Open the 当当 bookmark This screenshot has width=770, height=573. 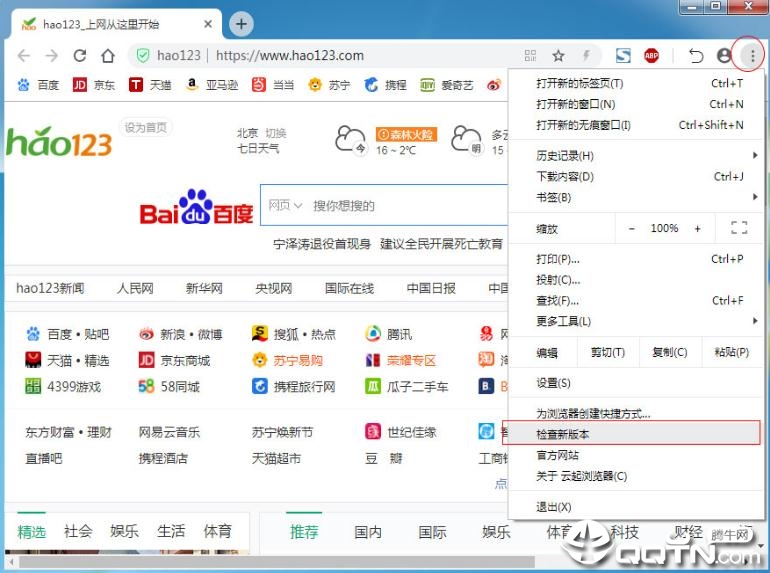pyautogui.click(x=273, y=85)
